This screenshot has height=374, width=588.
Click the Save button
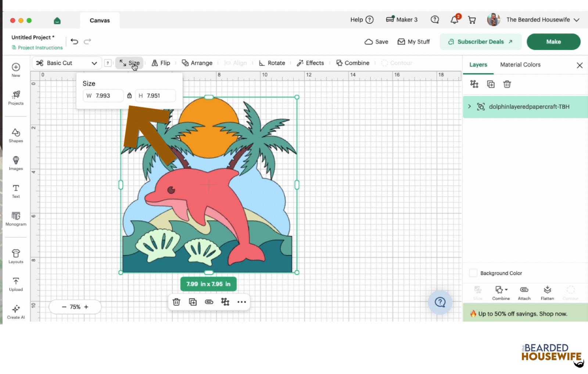click(x=376, y=42)
